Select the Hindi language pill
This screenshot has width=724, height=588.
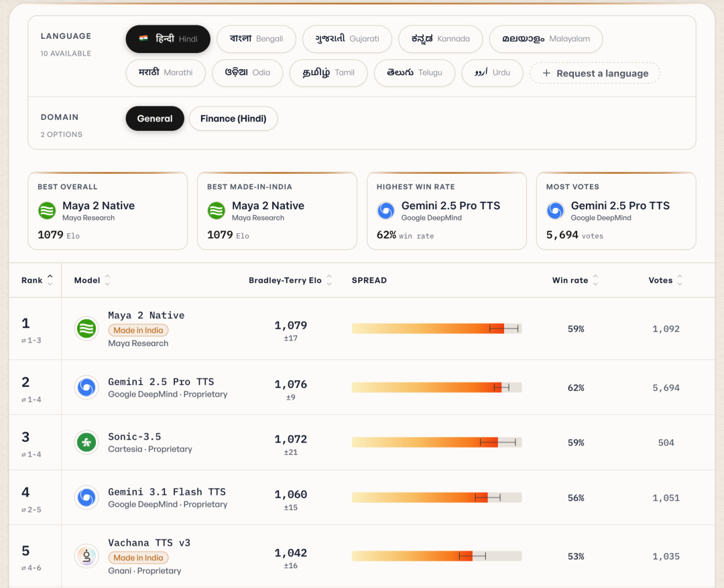point(168,39)
